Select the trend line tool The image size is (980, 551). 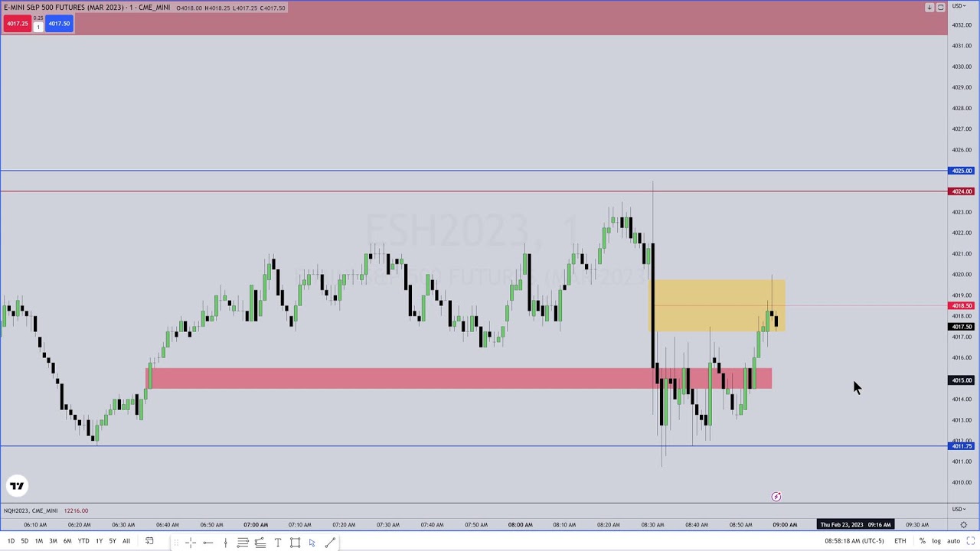[330, 543]
